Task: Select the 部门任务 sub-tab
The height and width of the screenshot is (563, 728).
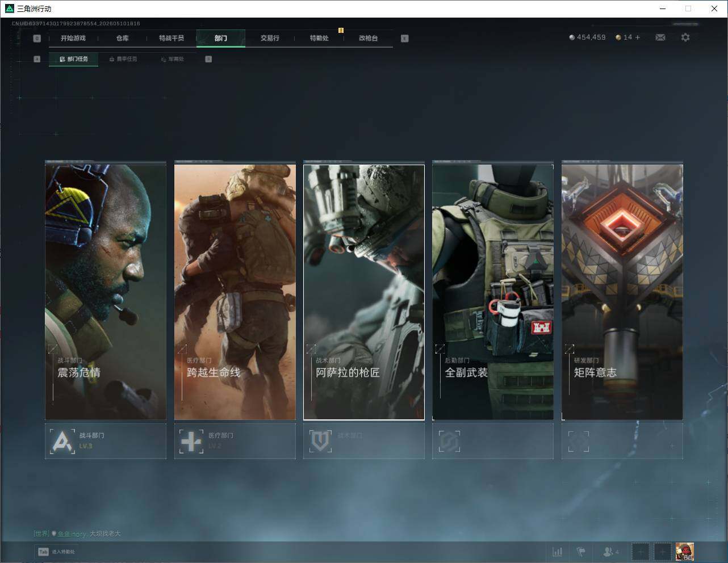Action: pos(73,59)
